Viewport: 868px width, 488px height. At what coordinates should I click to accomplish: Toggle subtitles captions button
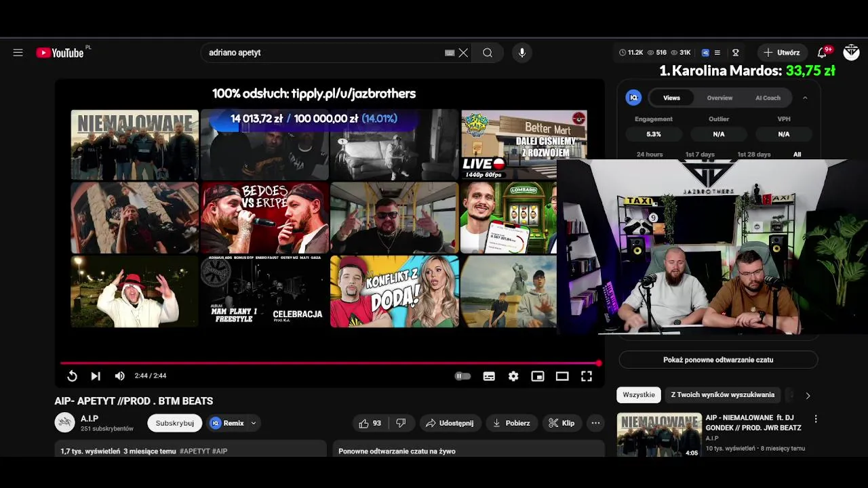pyautogui.click(x=489, y=376)
